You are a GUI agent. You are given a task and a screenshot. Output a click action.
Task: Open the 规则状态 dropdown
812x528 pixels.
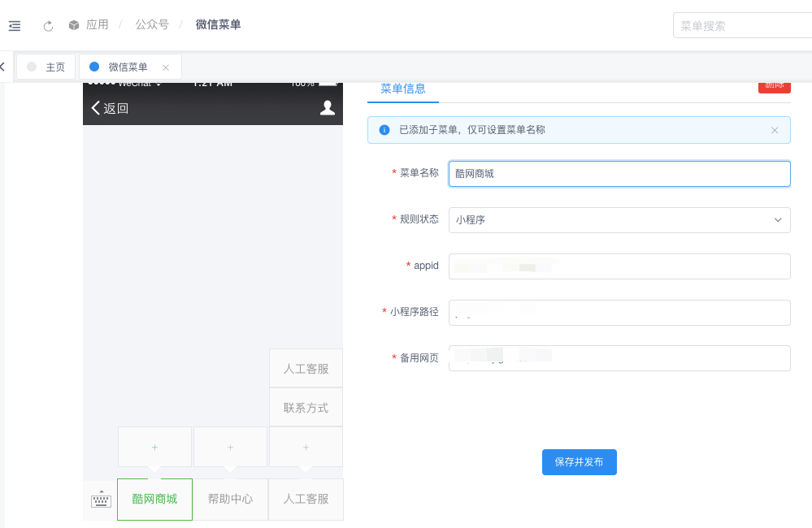point(619,220)
